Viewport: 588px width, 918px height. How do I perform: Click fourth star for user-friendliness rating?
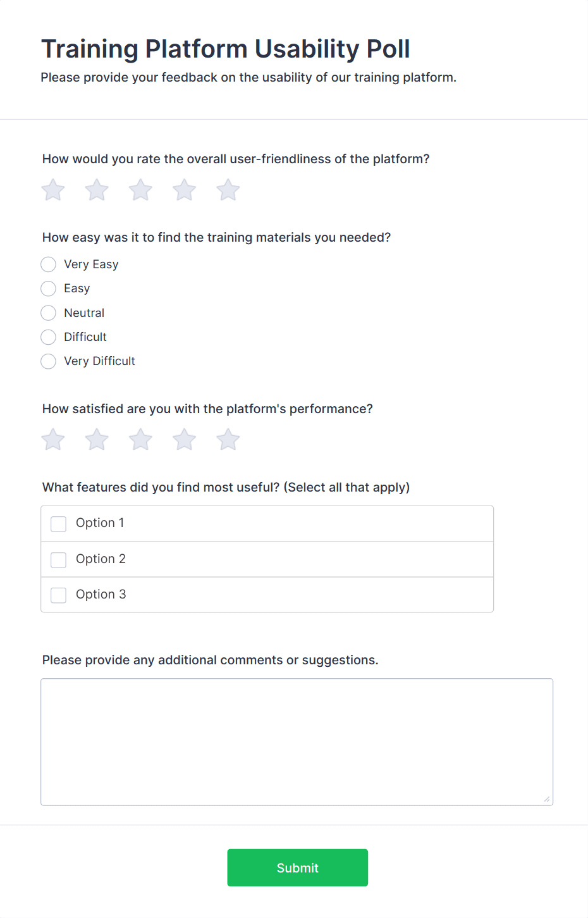point(185,190)
